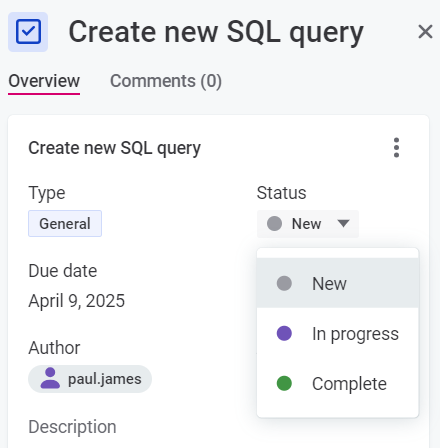The width and height of the screenshot is (440, 448).
Task: Click the purple user avatar icon beside paul.james
Action: pos(50,378)
